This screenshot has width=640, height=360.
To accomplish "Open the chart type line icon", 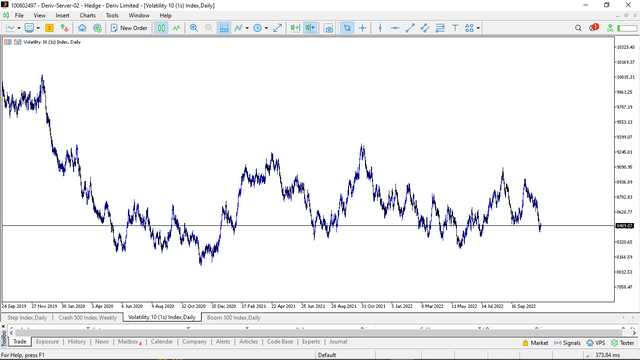I will tap(10, 28).
